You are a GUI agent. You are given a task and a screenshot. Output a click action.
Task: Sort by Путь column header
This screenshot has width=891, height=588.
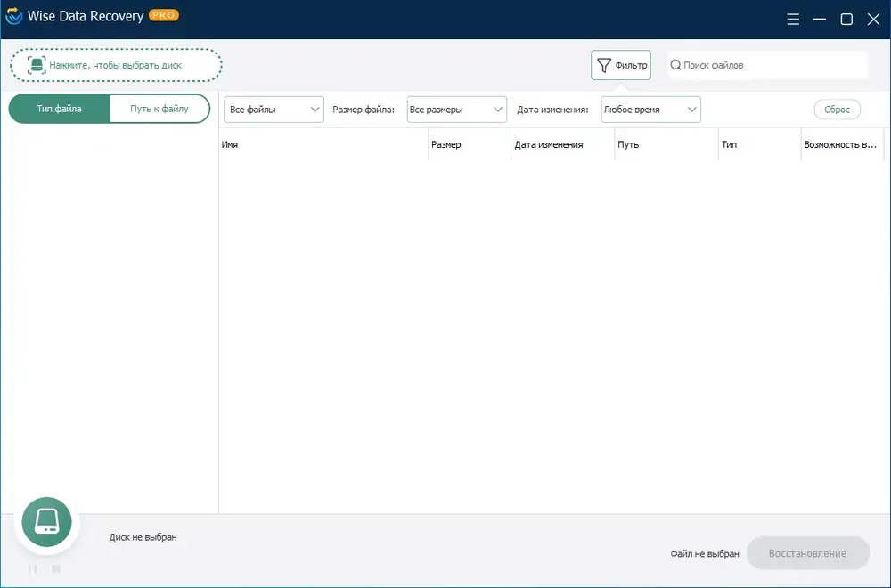(x=666, y=144)
